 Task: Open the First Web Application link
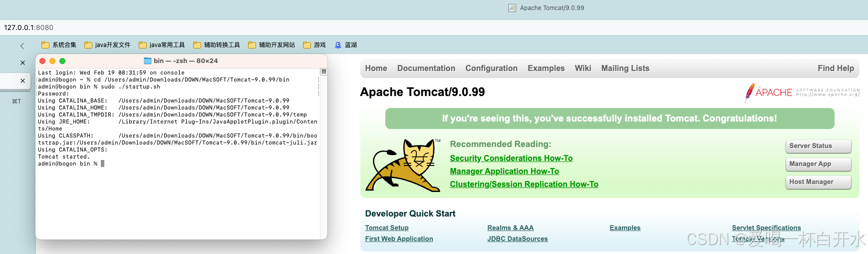(399, 239)
